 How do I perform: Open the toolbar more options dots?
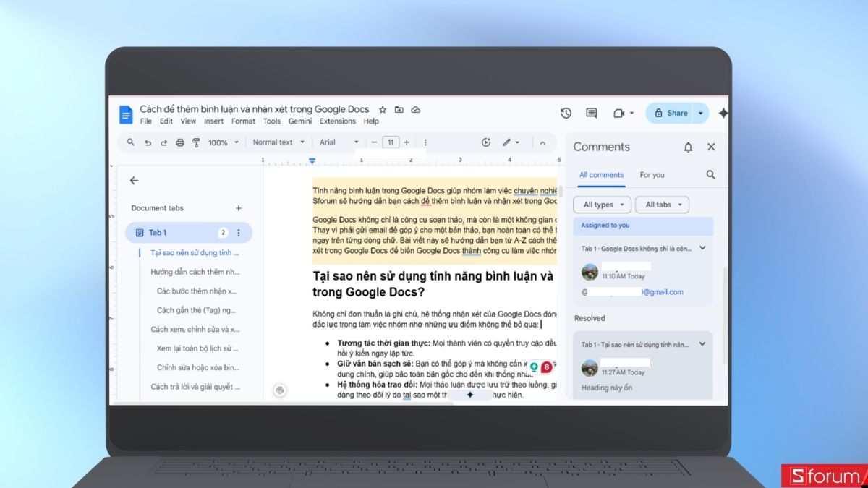pyautogui.click(x=425, y=142)
